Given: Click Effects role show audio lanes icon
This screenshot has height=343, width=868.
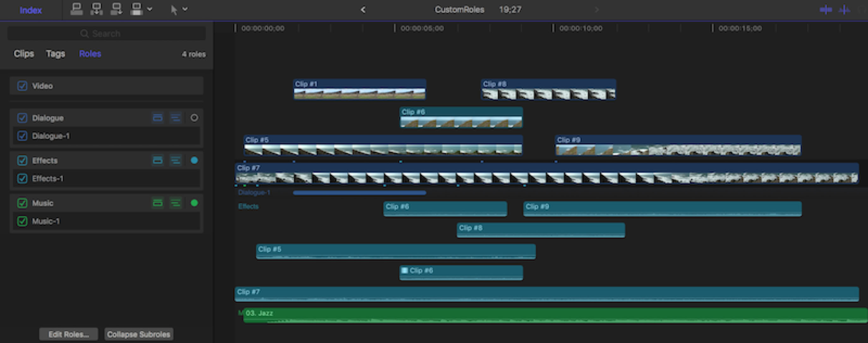Looking at the screenshot, I should [x=157, y=160].
